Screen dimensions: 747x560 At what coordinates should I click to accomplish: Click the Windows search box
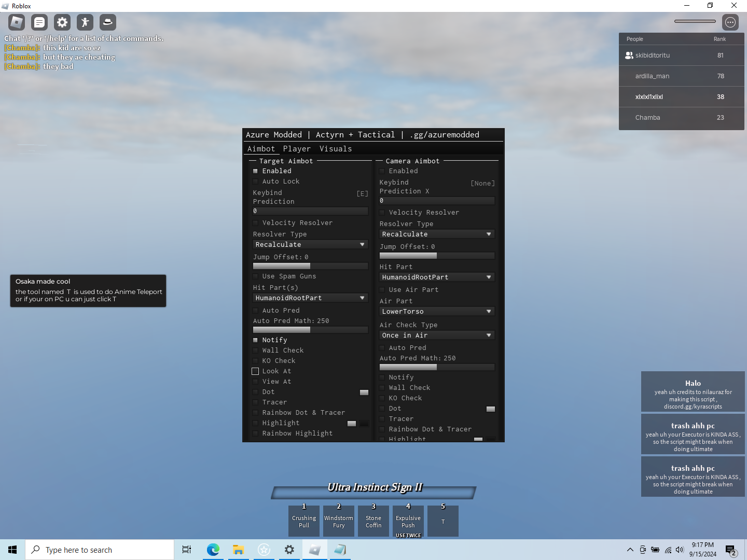click(100, 550)
